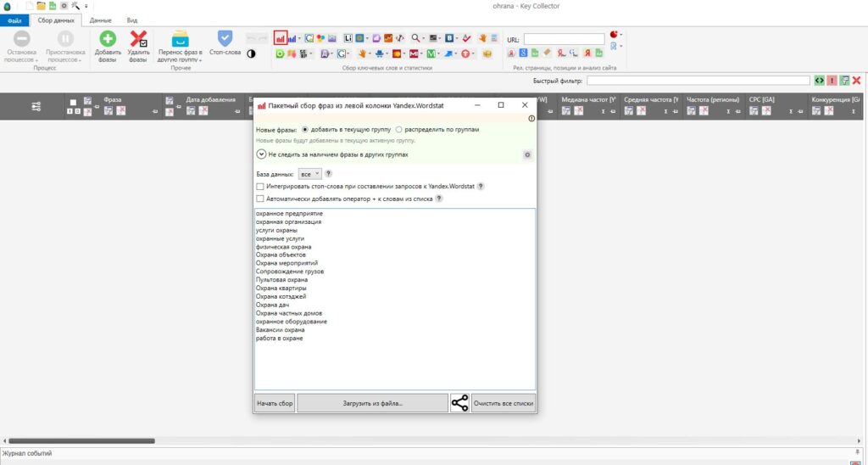Switch to the Данные ribbon tab
This screenshot has width=868, height=465.
pyautogui.click(x=100, y=20)
